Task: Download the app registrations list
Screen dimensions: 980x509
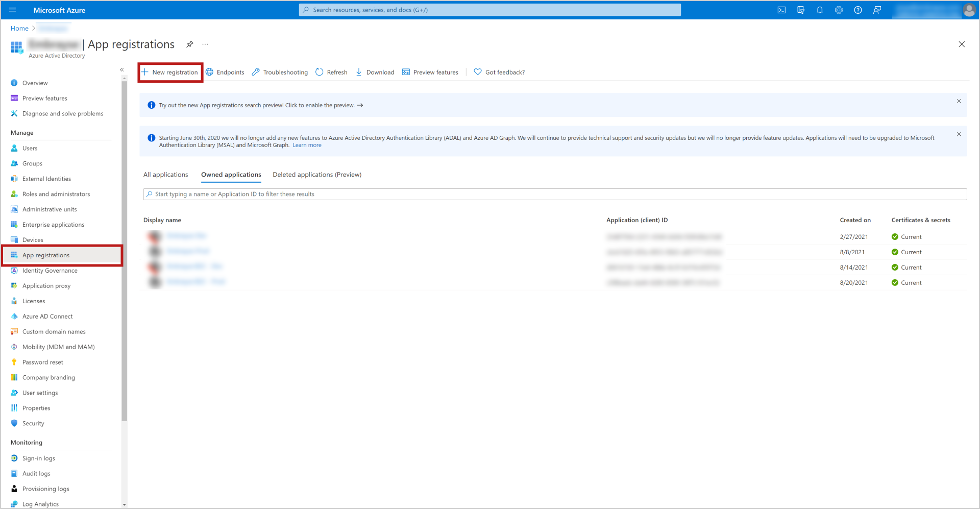Action: [x=375, y=72]
